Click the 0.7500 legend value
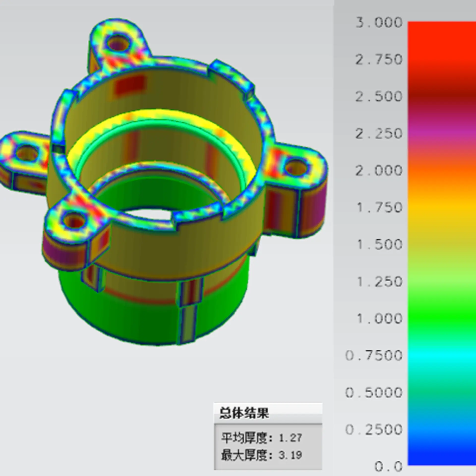 (x=374, y=356)
